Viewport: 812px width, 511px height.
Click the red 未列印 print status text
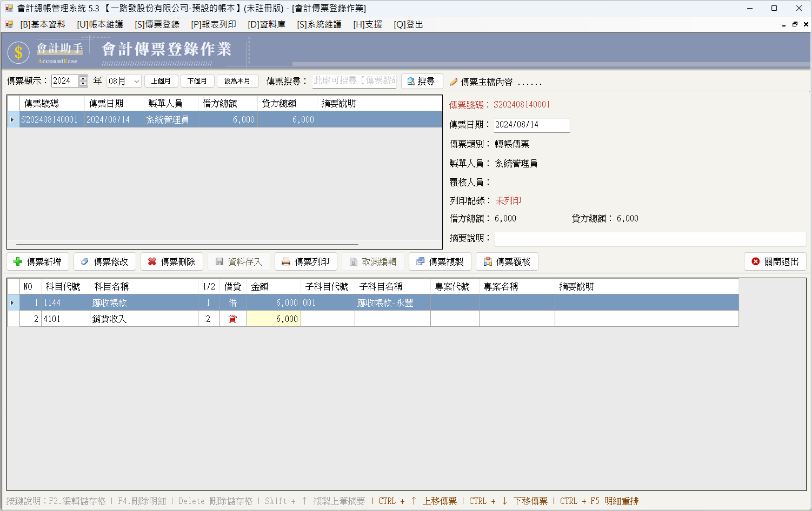click(x=508, y=200)
